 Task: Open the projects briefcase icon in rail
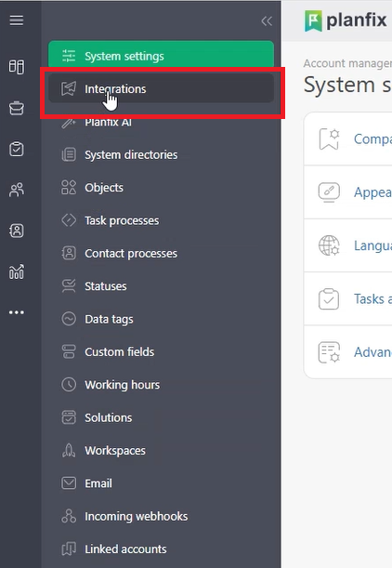[x=17, y=108]
